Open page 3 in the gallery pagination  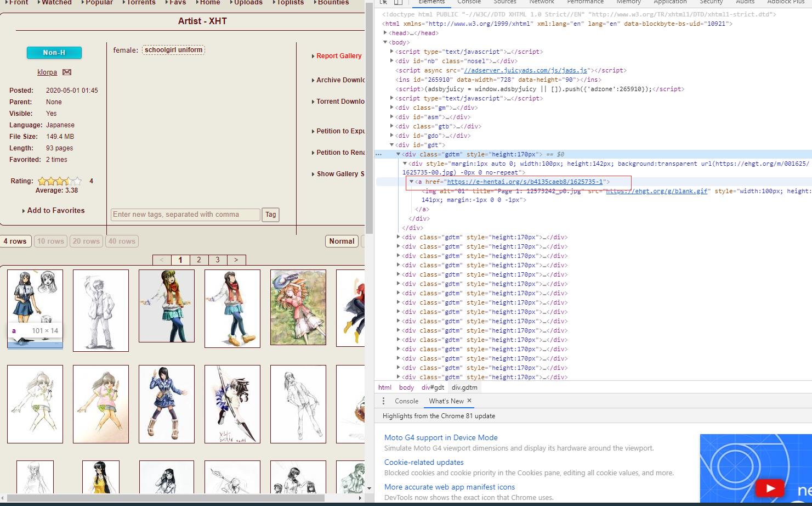coord(218,260)
